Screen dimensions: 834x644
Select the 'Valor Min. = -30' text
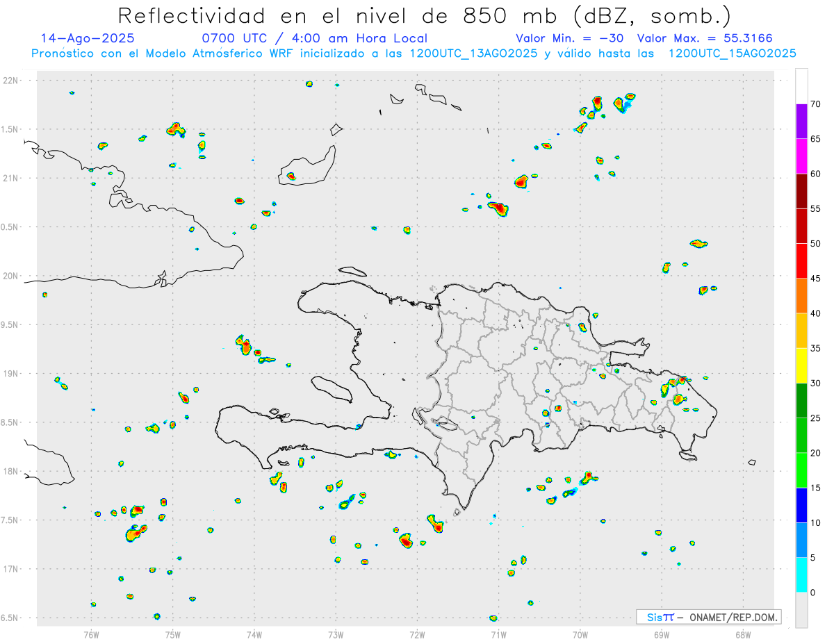[x=569, y=39]
